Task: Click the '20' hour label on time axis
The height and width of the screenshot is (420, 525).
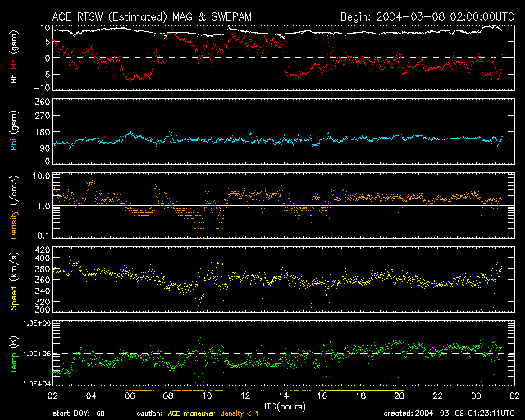Action: tap(399, 396)
